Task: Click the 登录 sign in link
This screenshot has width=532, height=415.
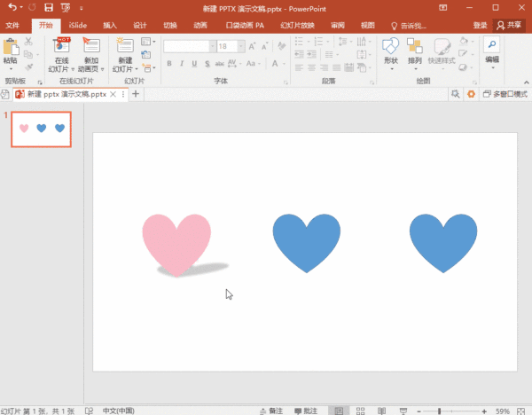Action: coord(480,26)
